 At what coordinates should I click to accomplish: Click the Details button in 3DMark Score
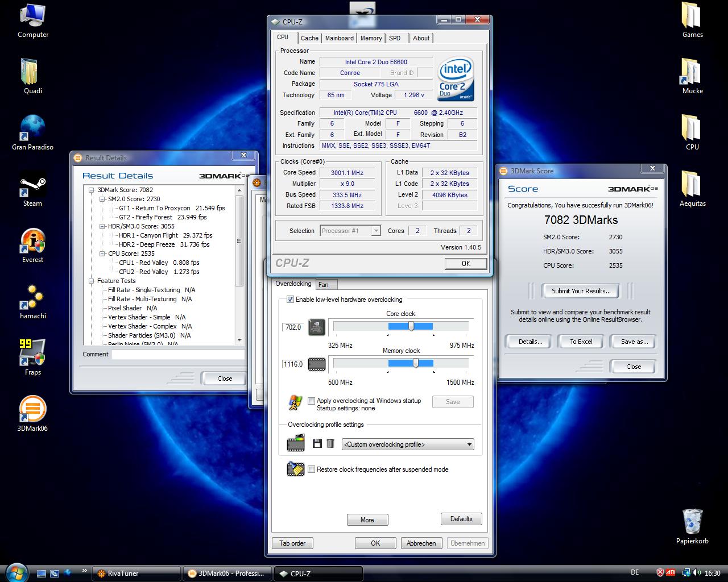point(530,342)
